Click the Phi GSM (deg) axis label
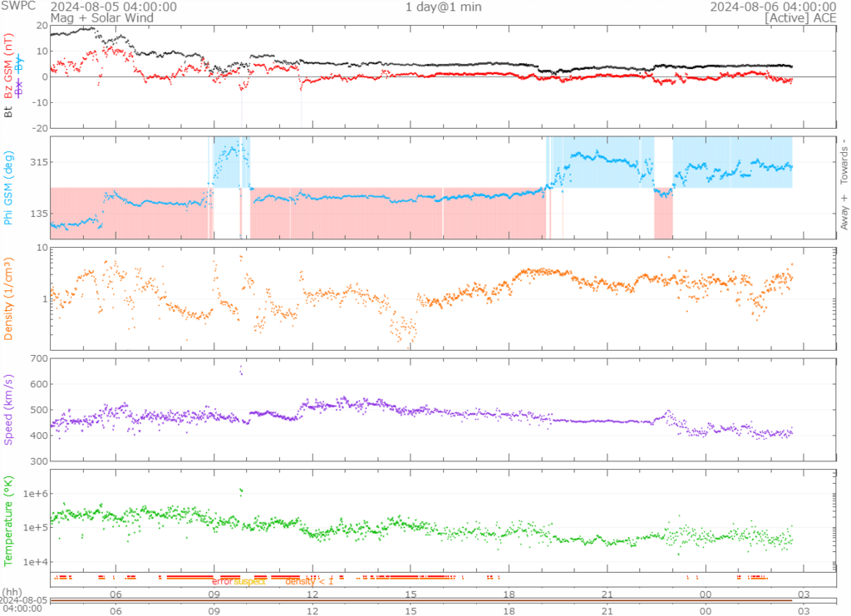Viewport: 851px width, 616px height. [x=7, y=188]
